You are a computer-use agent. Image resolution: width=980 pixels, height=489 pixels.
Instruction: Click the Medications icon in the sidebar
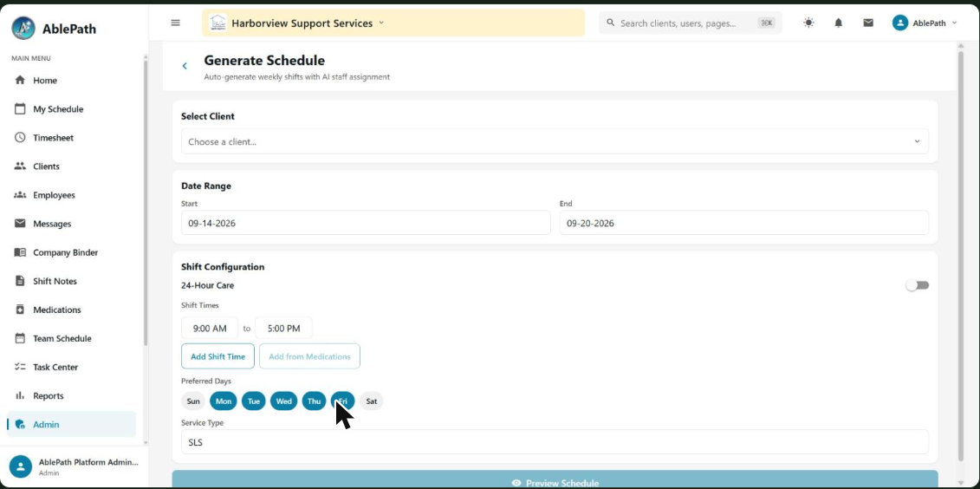tap(20, 310)
